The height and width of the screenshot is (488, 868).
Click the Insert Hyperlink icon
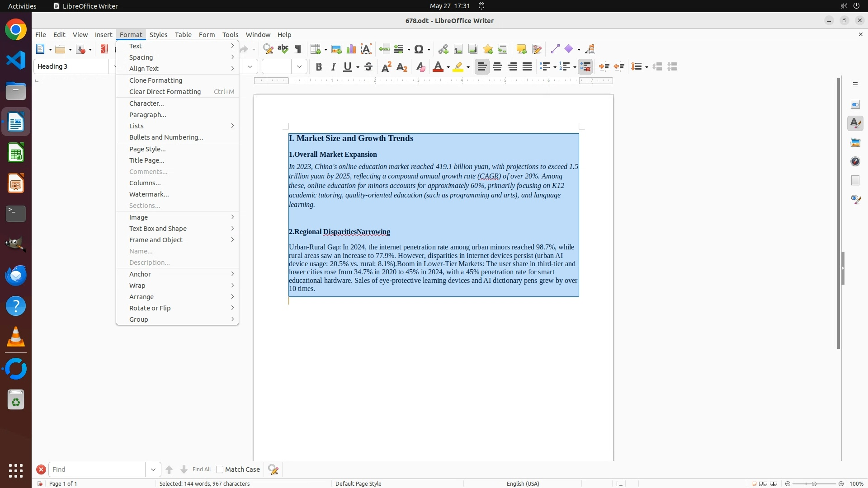pyautogui.click(x=443, y=49)
